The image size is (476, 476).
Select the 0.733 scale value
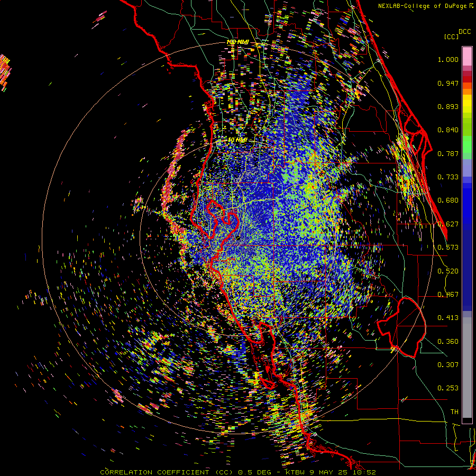point(448,177)
